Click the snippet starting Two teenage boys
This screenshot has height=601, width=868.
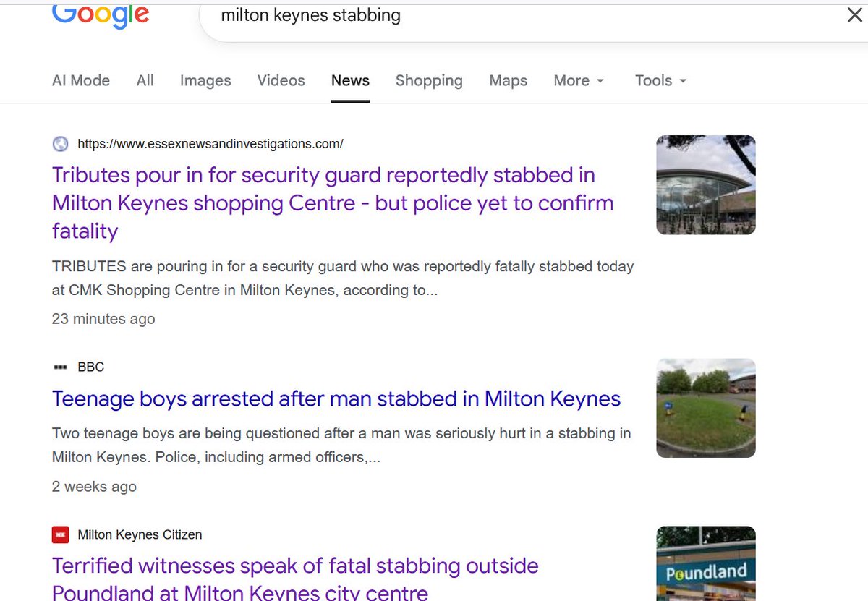point(341,446)
